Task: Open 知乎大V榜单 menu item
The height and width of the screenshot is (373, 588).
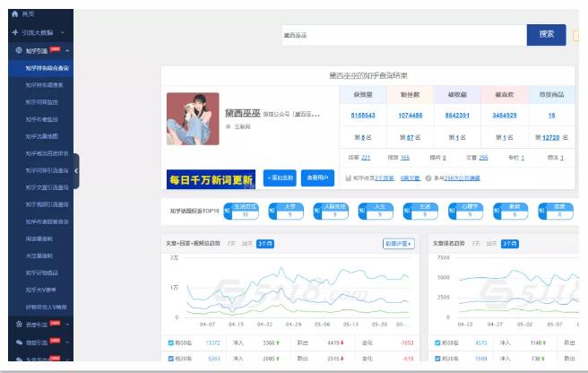Action: (40, 290)
